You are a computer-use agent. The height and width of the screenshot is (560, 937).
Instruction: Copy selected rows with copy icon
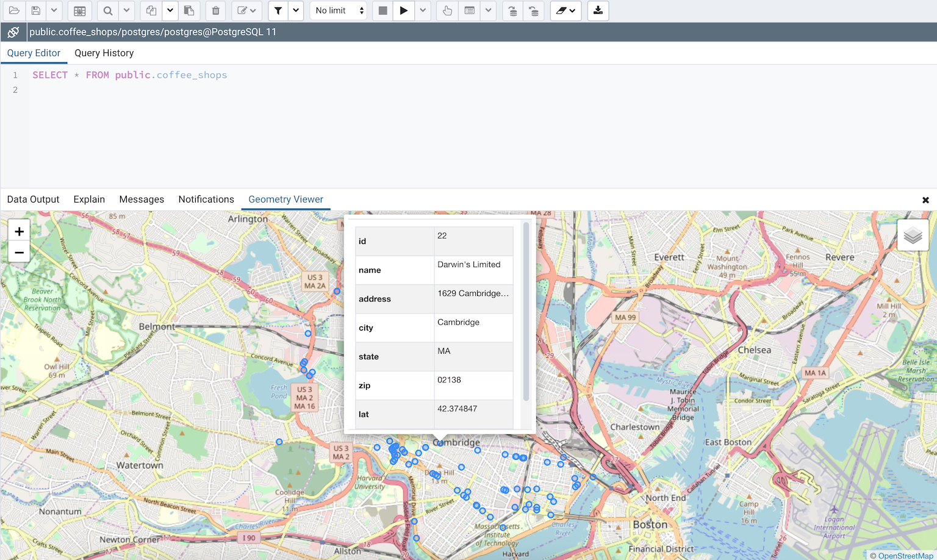coord(151,10)
